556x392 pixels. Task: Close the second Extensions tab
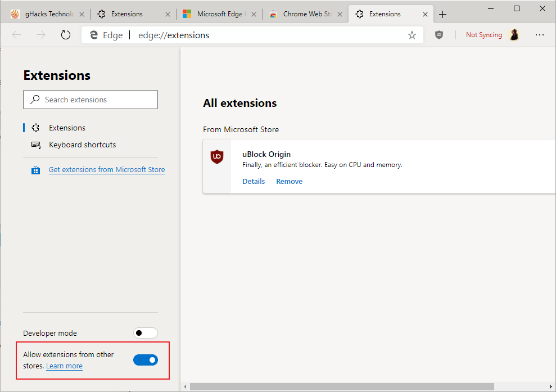[x=168, y=15]
